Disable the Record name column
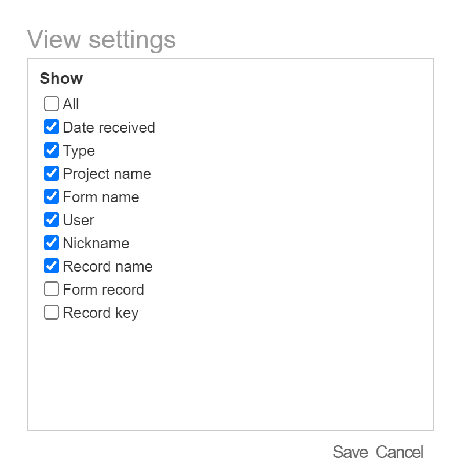 [x=52, y=266]
